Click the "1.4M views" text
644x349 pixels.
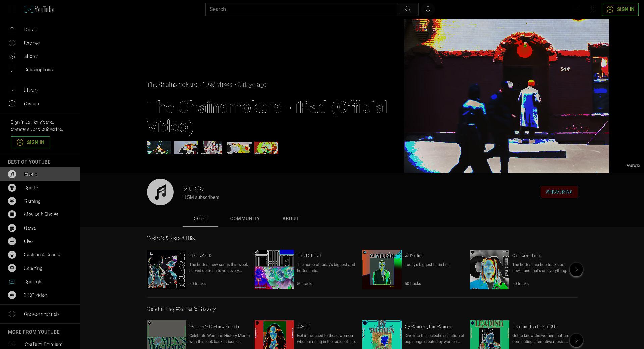[x=217, y=85]
